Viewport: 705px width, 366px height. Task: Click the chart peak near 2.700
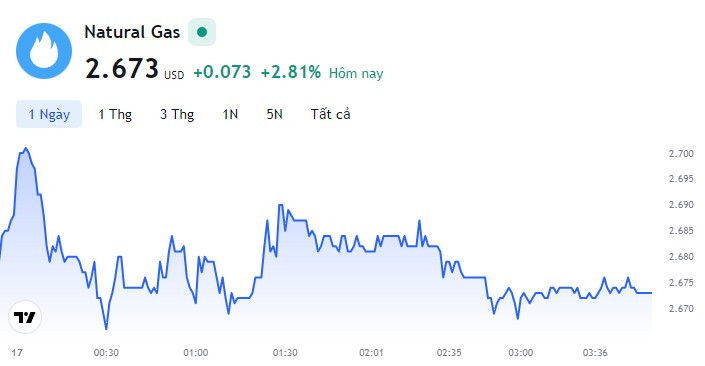pos(26,148)
